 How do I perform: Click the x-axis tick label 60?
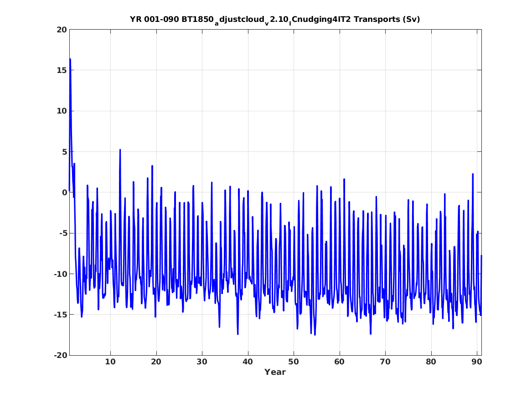(339, 362)
